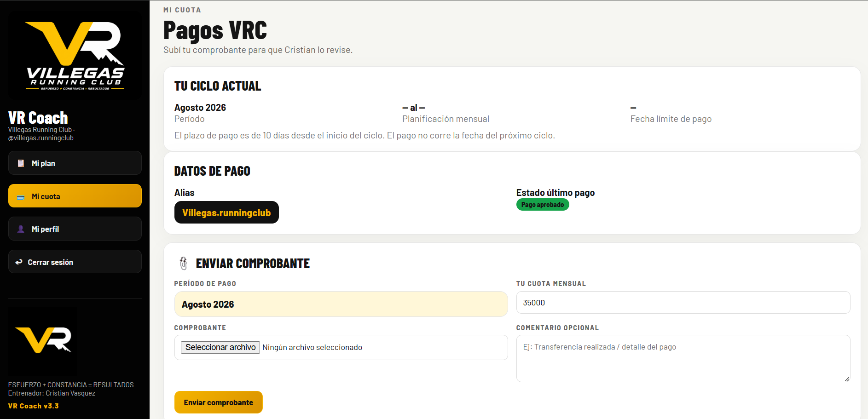Click 'Entrenador: Cristian Vasquez' footer text

[x=52, y=393]
